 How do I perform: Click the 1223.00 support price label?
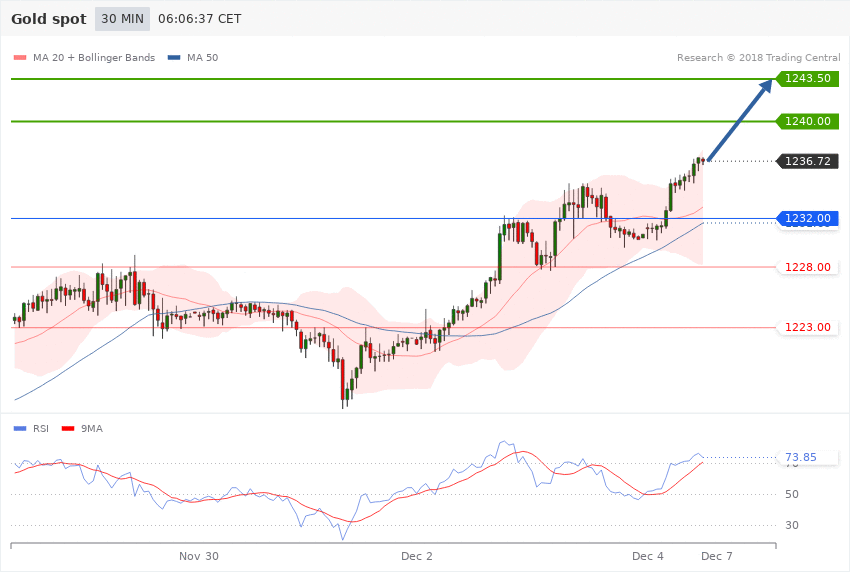[x=808, y=327]
